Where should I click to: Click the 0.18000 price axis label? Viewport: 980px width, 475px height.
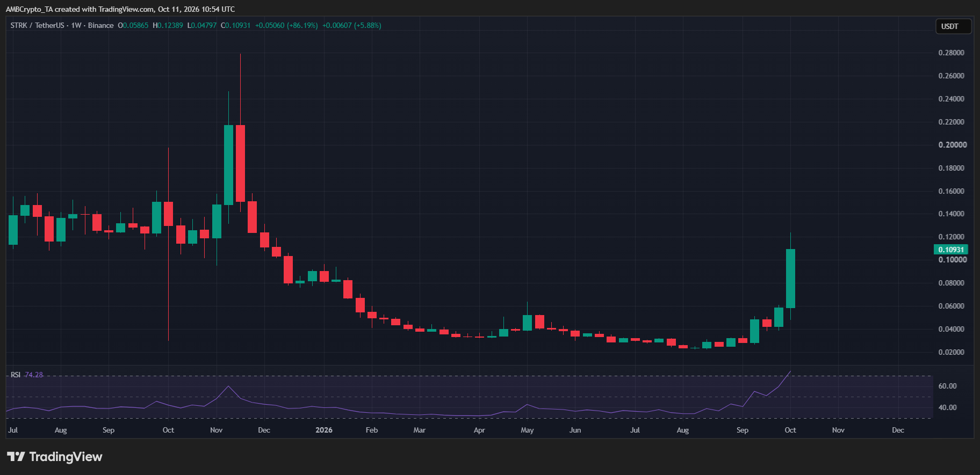[x=951, y=168]
